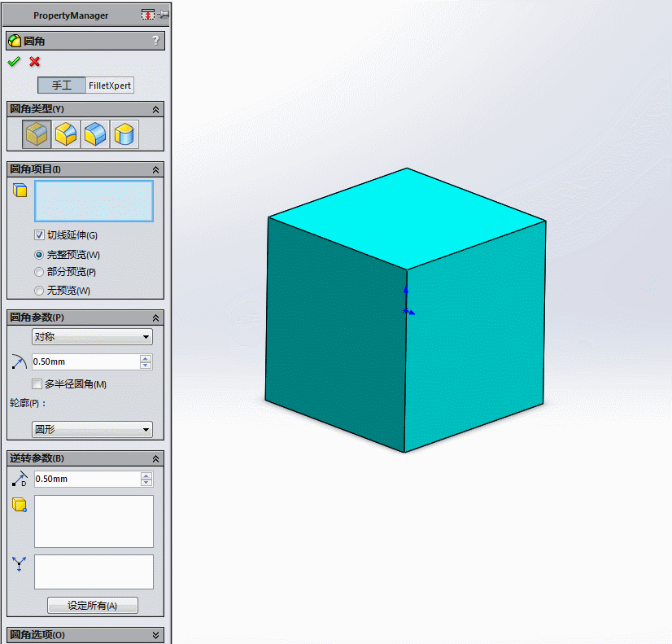Select the variable size fillet type icon
This screenshot has height=644, width=672.
[66, 134]
